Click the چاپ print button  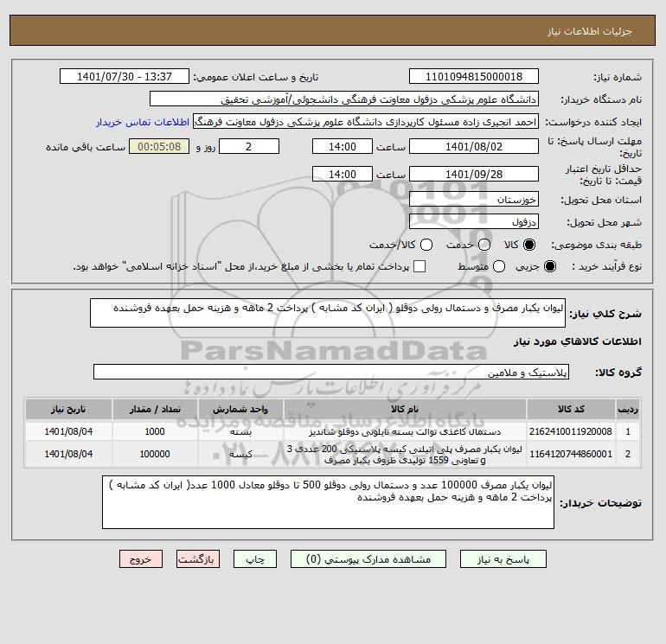(x=255, y=559)
